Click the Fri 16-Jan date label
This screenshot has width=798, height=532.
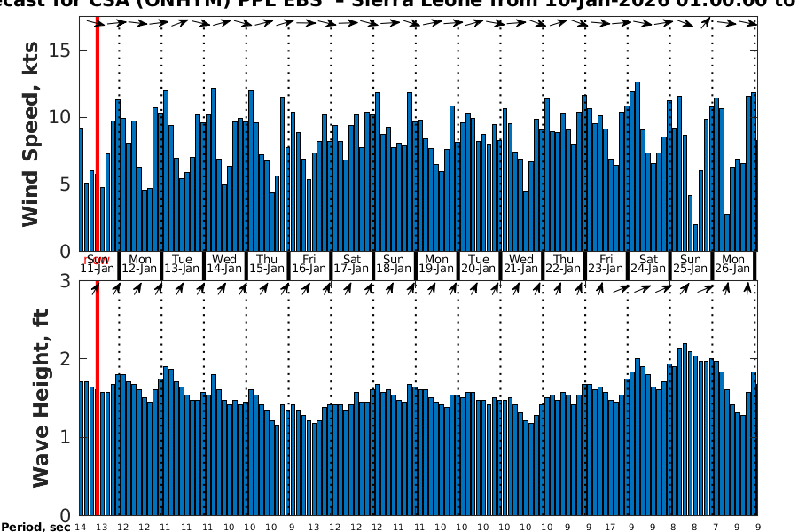click(x=309, y=263)
